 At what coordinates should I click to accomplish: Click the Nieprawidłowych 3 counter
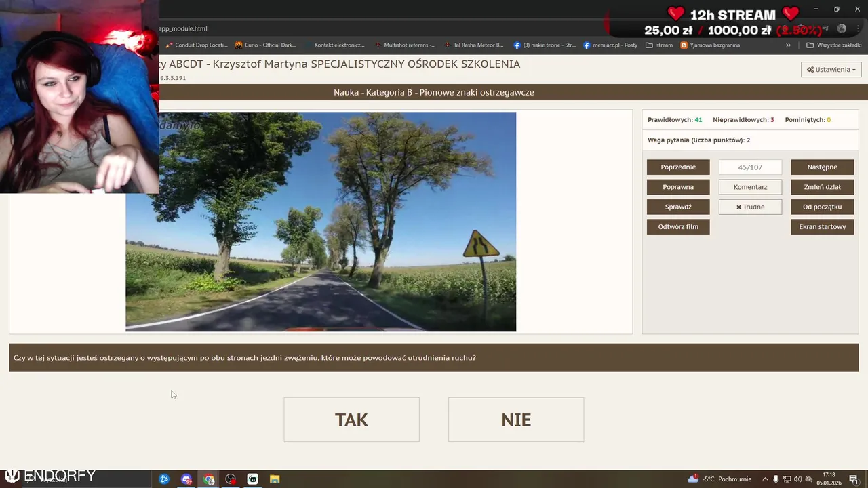(743, 120)
